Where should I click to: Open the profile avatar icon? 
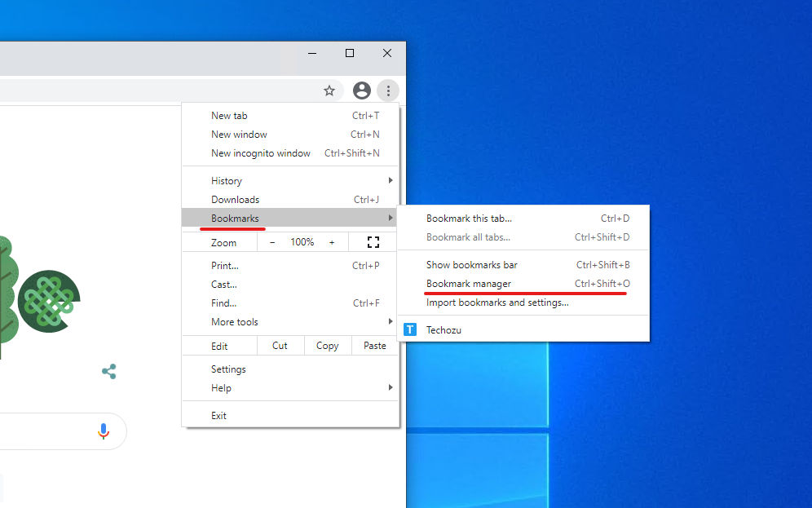361,91
